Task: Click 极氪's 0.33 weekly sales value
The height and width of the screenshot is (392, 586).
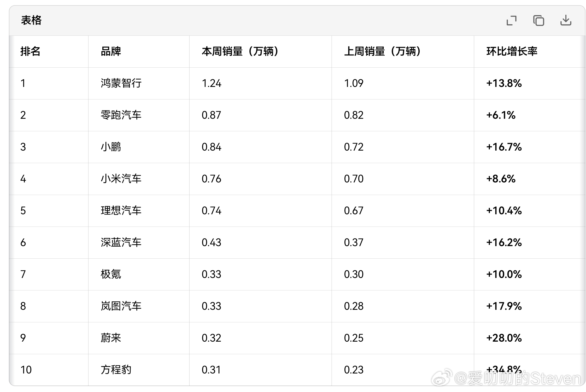Action: click(x=212, y=274)
